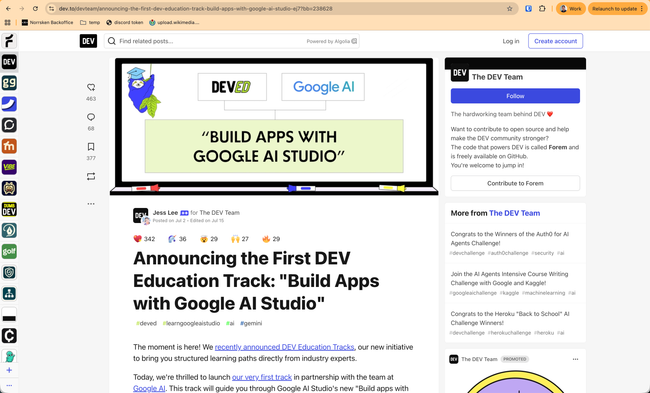Click the DEV logo in the site header
650x393 pixels.
88,41
